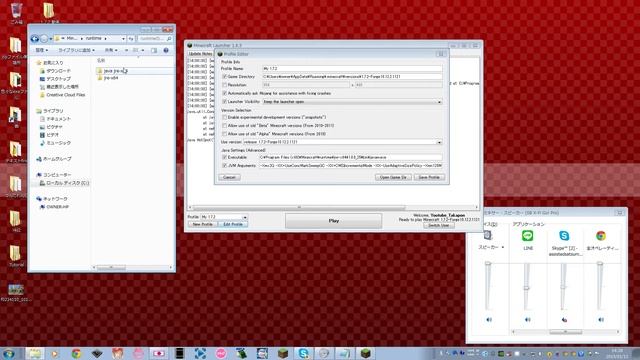
Task: Mute the LINE application volume
Action: [x=527, y=320]
